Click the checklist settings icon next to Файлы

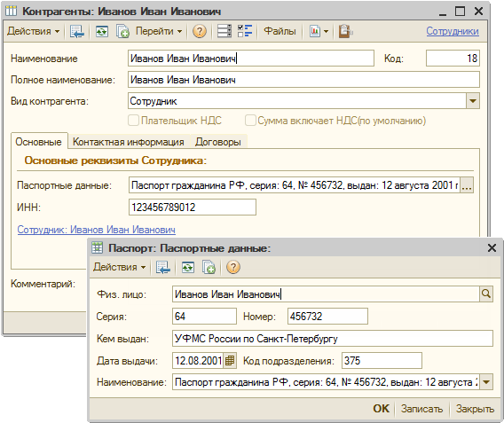(x=245, y=31)
